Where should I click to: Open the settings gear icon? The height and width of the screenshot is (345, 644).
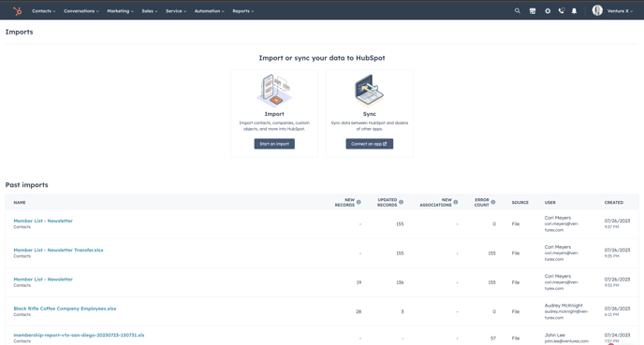(548, 11)
